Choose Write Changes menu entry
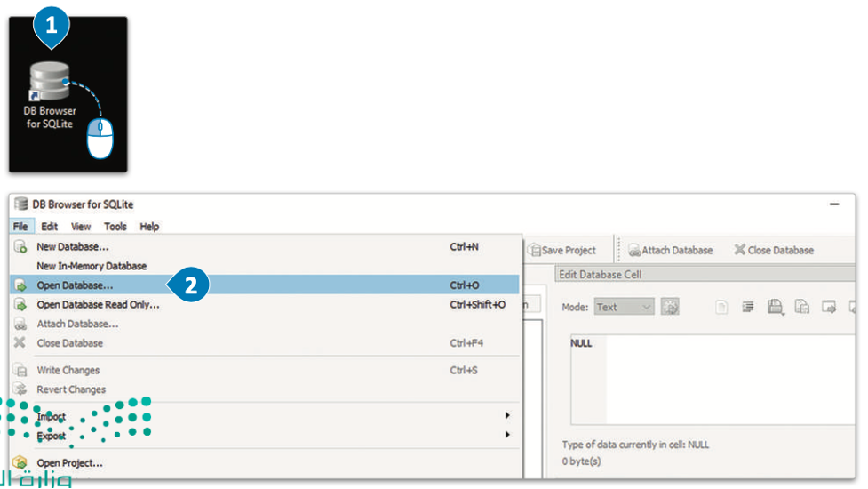 click(265, 370)
